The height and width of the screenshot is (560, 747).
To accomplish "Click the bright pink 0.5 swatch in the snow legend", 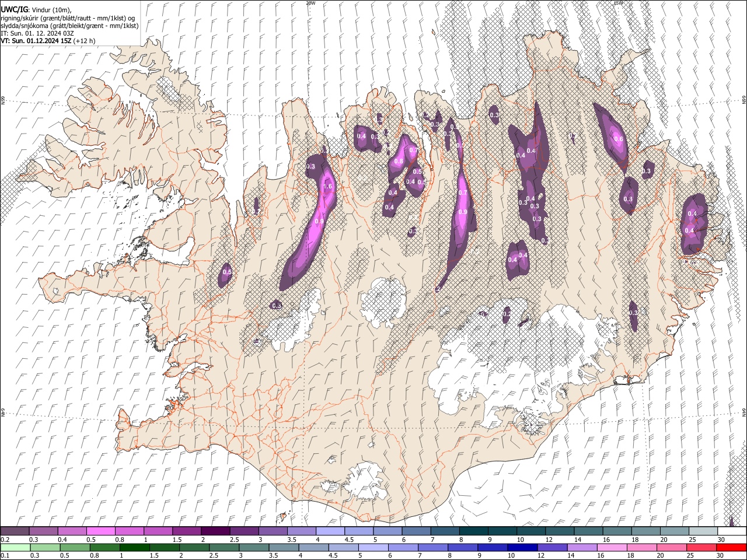I will (x=100, y=531).
